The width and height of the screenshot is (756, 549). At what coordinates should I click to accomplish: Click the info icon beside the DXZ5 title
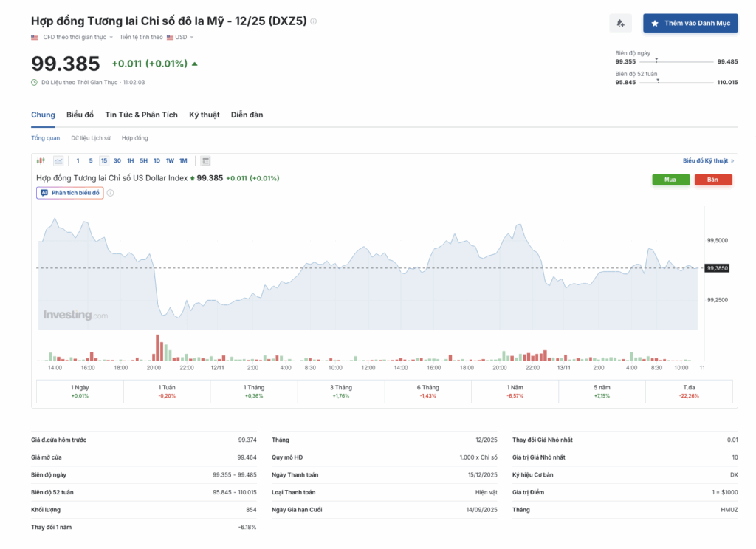[x=314, y=21]
